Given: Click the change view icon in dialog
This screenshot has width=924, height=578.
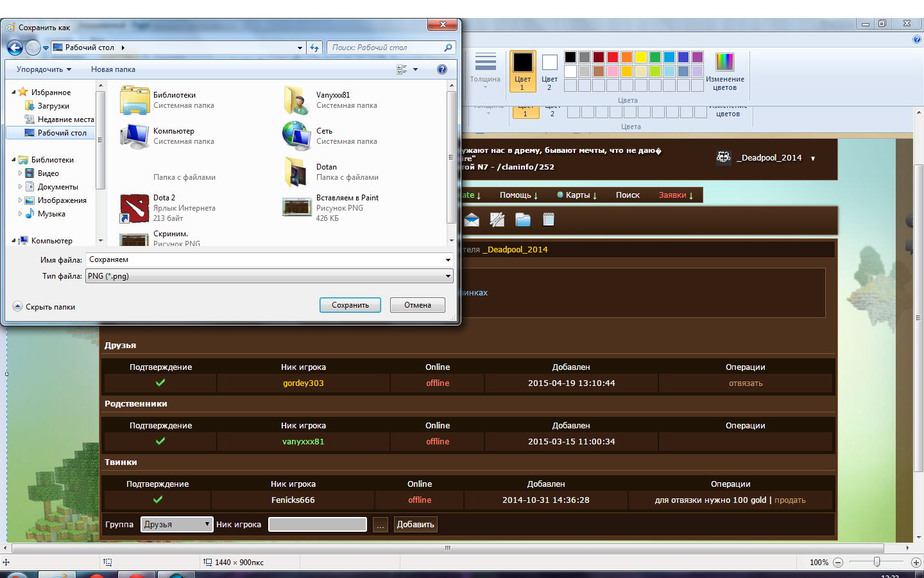Looking at the screenshot, I should 402,69.
